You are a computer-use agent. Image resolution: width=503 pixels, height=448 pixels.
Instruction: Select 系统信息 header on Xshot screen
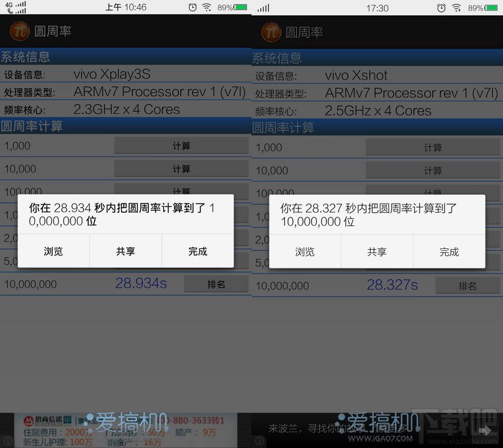pos(277,58)
